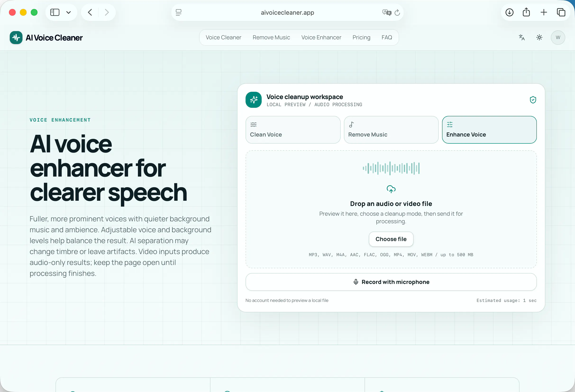Click the Choose file button

click(391, 239)
